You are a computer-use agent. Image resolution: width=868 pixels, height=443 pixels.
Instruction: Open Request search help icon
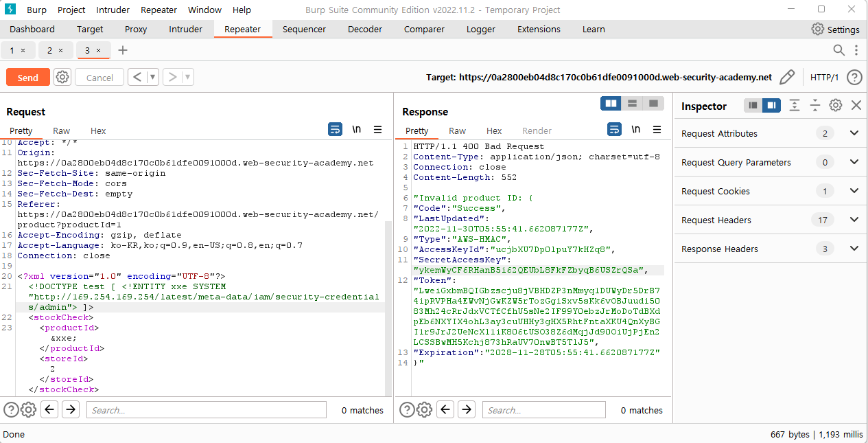coord(11,410)
